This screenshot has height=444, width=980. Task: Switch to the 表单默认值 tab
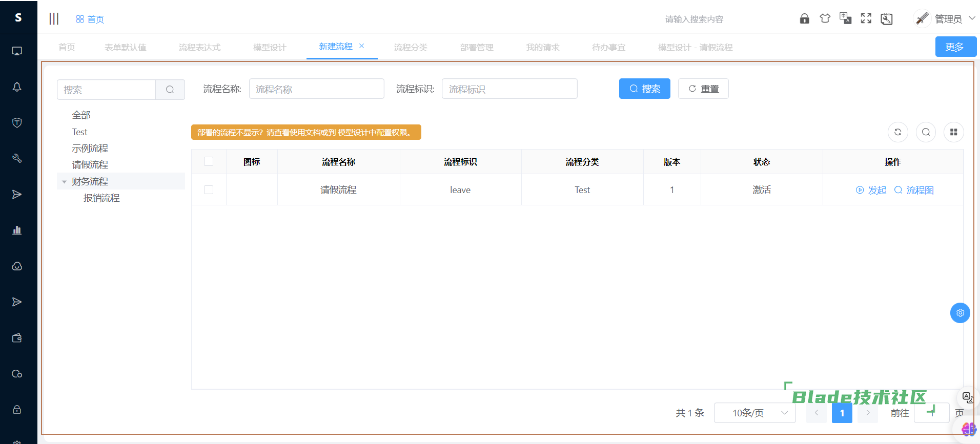coord(125,47)
